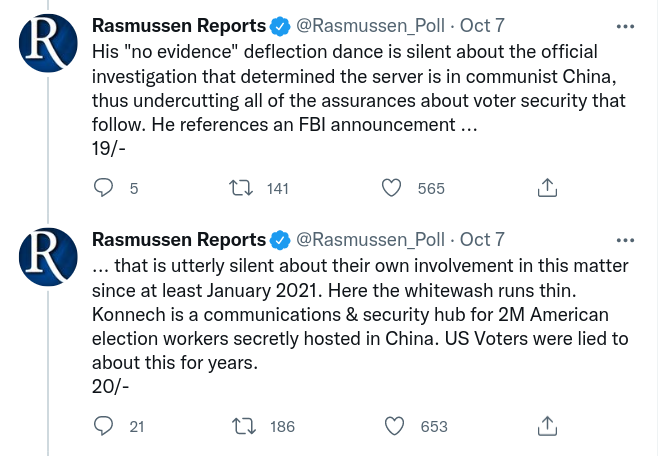The width and height of the screenshot is (670, 456).
Task: Click Rasmussen Reports name on first tweet
Action: tap(179, 25)
